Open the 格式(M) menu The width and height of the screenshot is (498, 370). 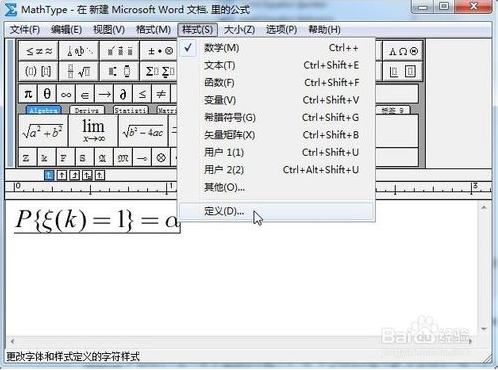[153, 30]
